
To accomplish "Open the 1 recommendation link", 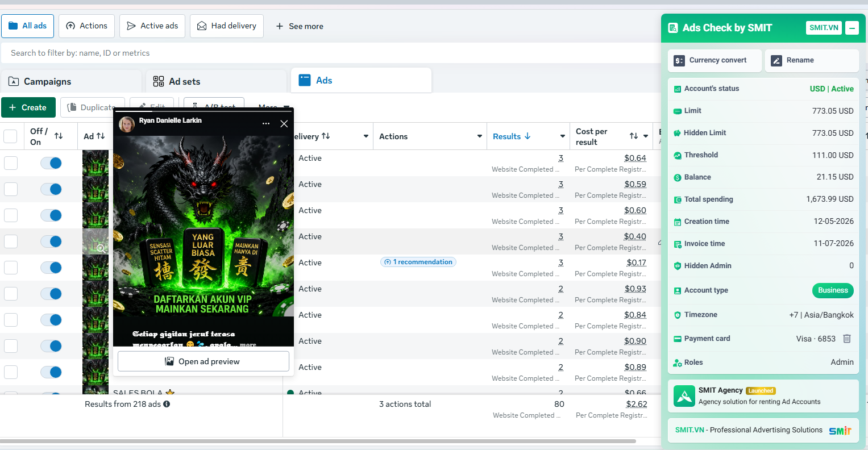I will (418, 262).
